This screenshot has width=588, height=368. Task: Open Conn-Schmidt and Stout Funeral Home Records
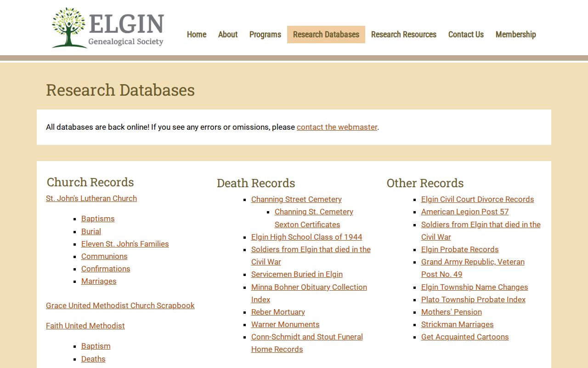point(307,343)
